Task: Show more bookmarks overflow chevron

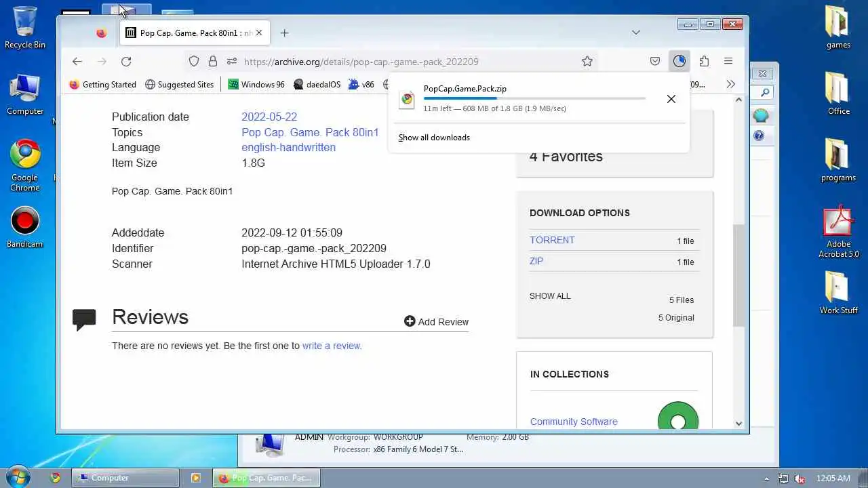Action: point(730,84)
